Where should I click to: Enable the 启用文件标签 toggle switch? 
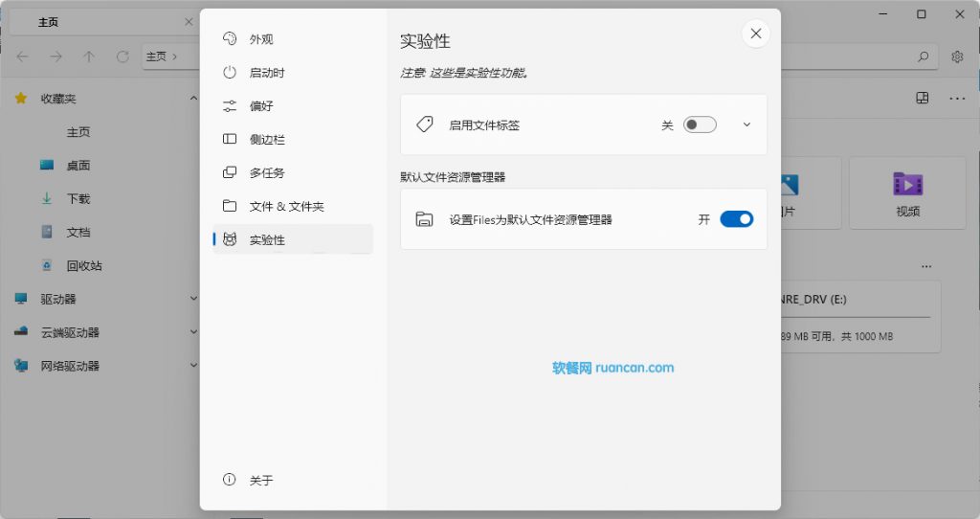[x=700, y=124]
